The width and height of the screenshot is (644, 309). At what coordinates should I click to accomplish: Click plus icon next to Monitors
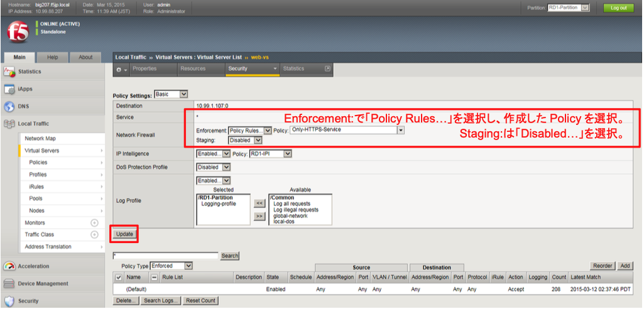94,223
